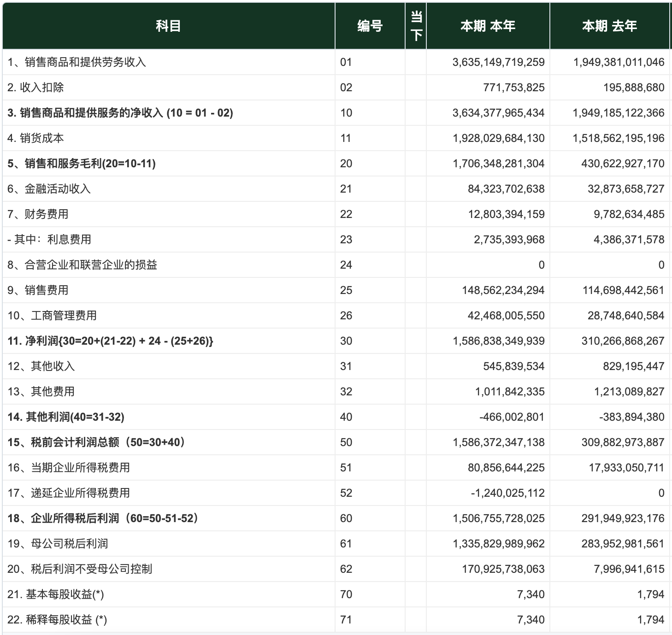Click code 52 in 编号 column

point(346,493)
